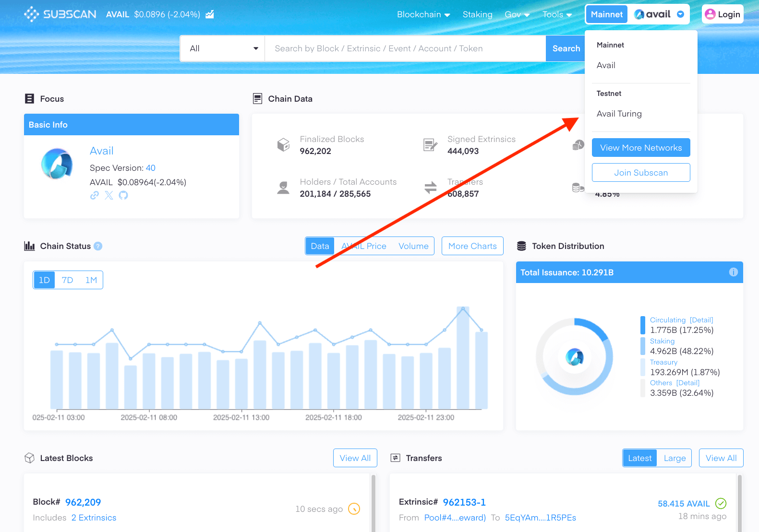Click the price chart icon beside AVAIL price

click(x=210, y=14)
